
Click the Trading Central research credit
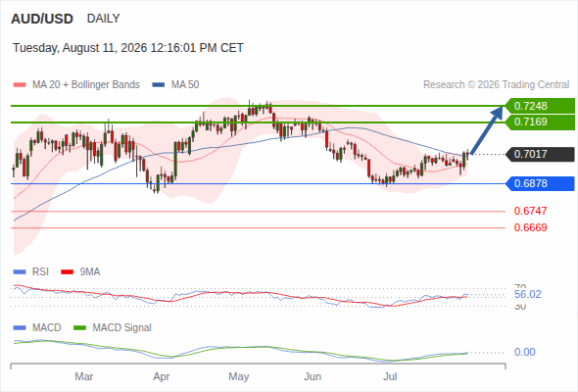click(x=496, y=85)
